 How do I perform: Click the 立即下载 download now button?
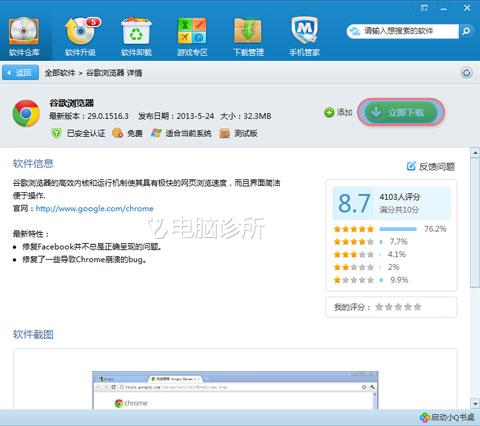pos(401,112)
